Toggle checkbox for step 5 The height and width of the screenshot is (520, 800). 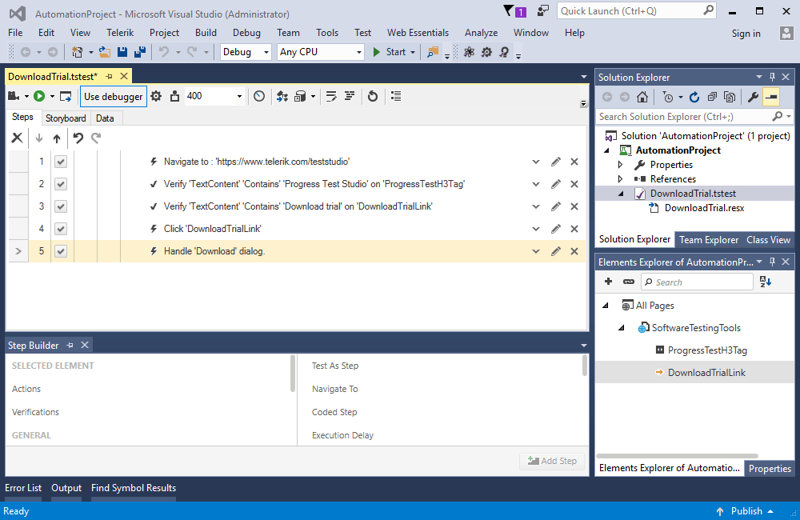pos(61,251)
